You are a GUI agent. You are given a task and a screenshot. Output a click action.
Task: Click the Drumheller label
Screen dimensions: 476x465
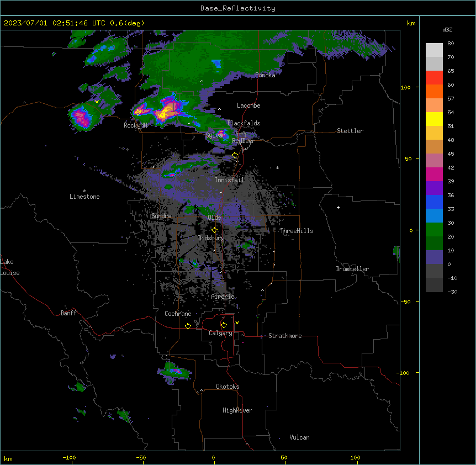tap(352, 269)
